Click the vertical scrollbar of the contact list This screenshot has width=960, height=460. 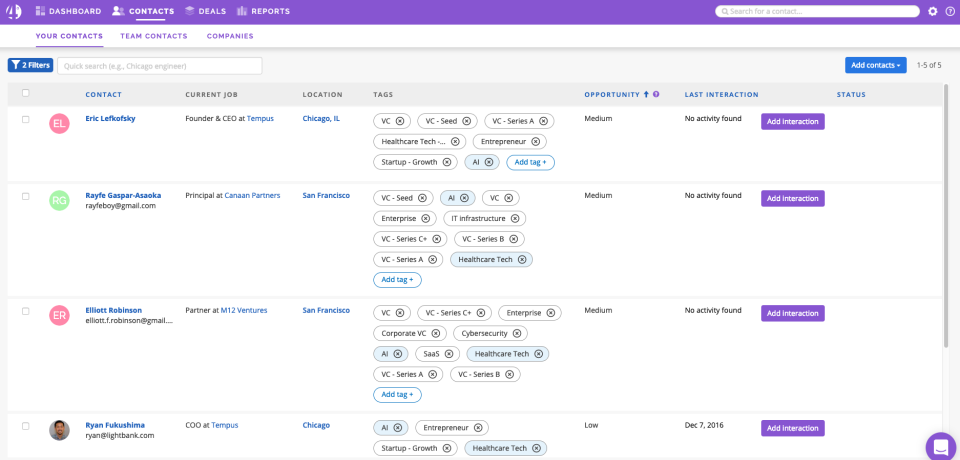pos(947,214)
